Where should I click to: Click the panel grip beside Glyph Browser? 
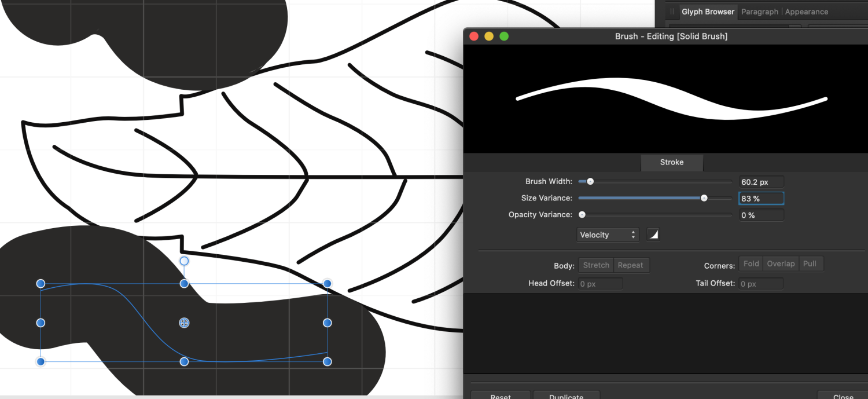pyautogui.click(x=672, y=12)
